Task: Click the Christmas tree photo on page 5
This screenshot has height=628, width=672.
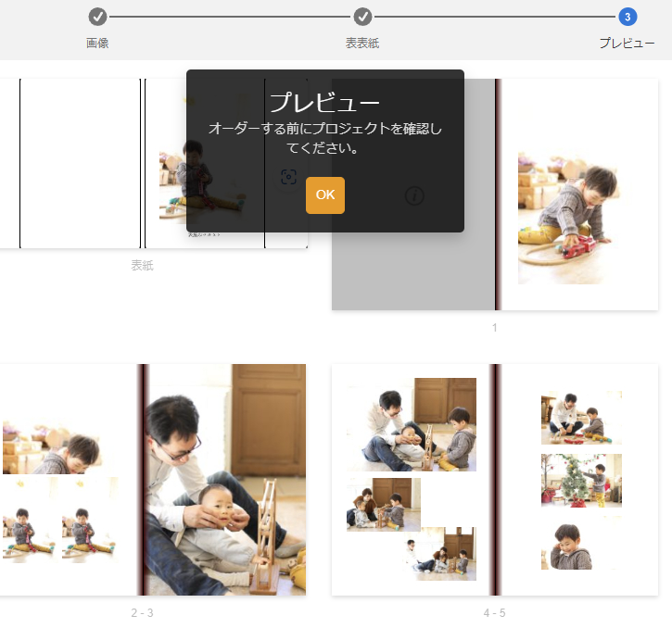Action: point(581,480)
